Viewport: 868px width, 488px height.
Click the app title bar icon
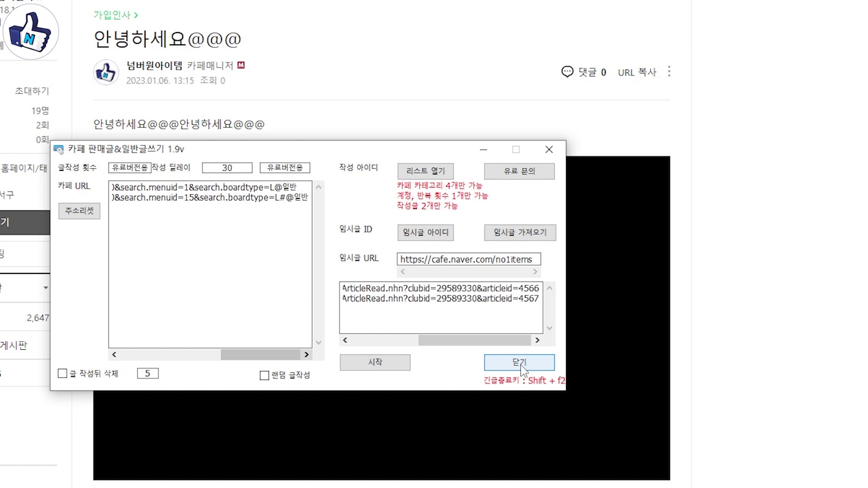(x=59, y=150)
